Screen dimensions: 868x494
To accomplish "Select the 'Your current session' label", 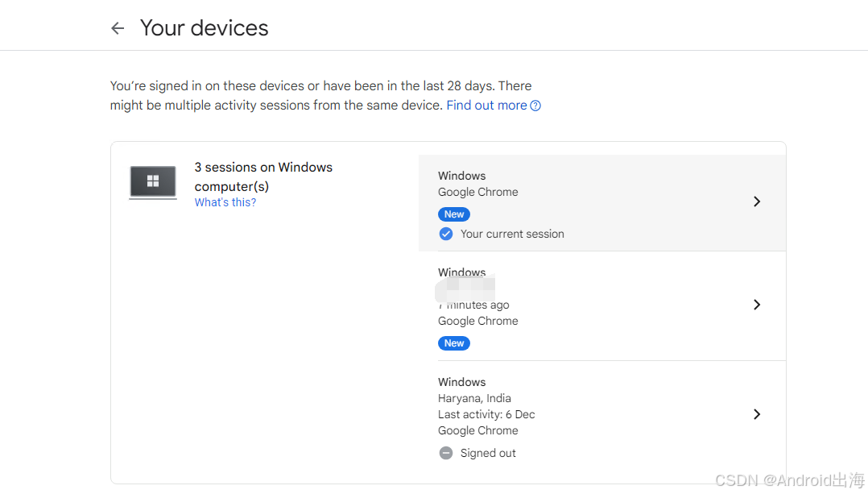I will pyautogui.click(x=512, y=234).
